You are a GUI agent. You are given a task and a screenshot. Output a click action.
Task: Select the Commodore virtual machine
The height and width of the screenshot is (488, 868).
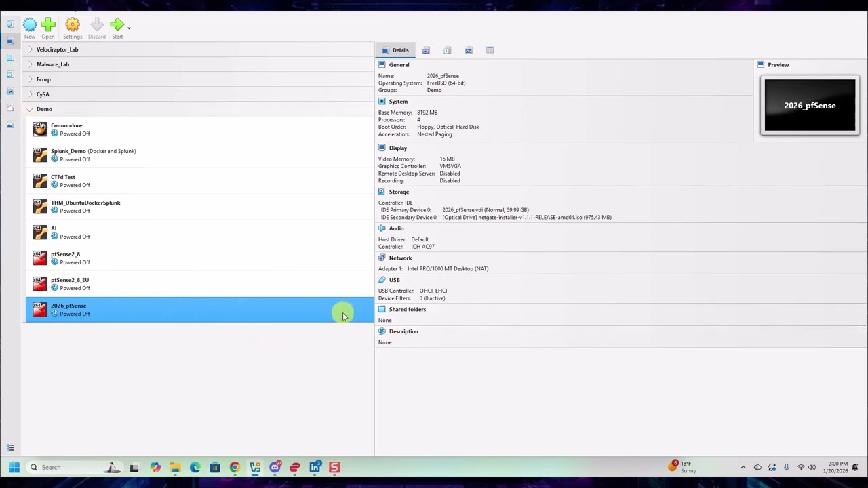[200, 129]
